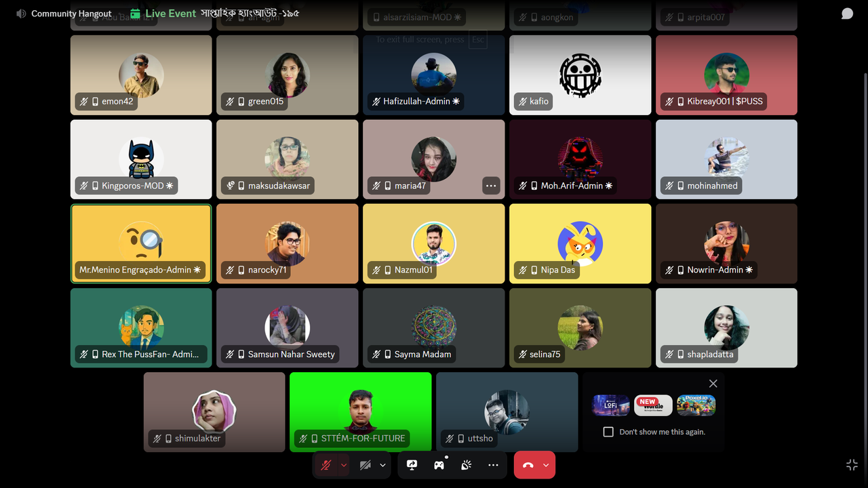Viewport: 868px width, 488px height.
Task: Turn on the camera
Action: click(366, 465)
